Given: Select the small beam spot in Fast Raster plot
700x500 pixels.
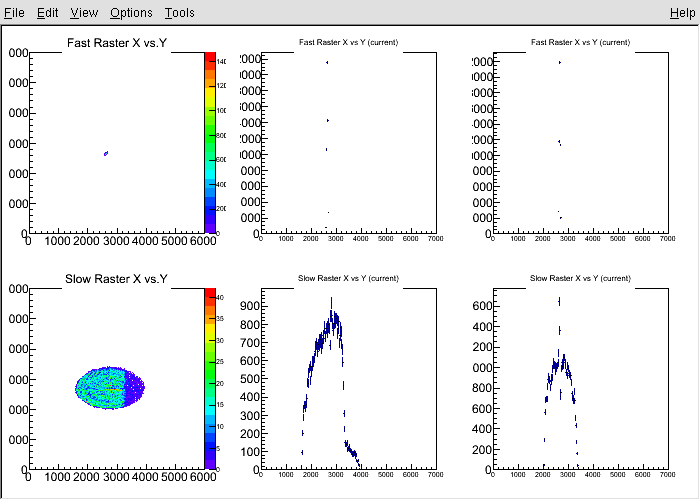Looking at the screenshot, I should 106,154.
